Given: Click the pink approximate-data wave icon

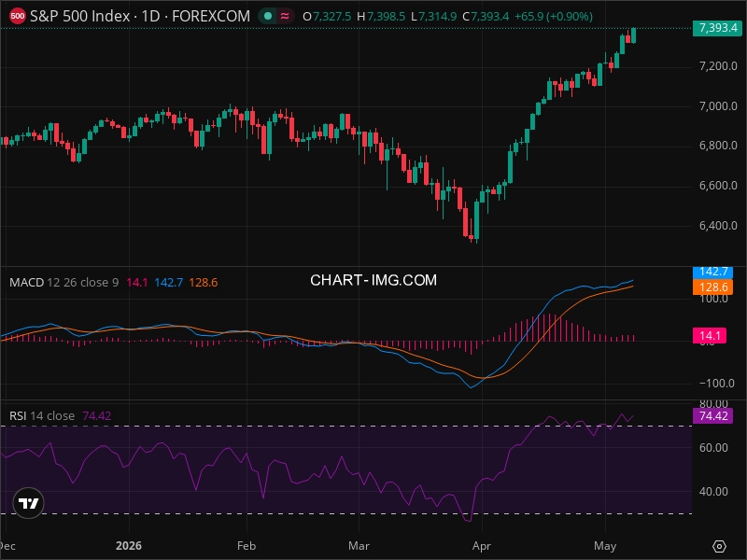Looking at the screenshot, I should tap(285, 16).
